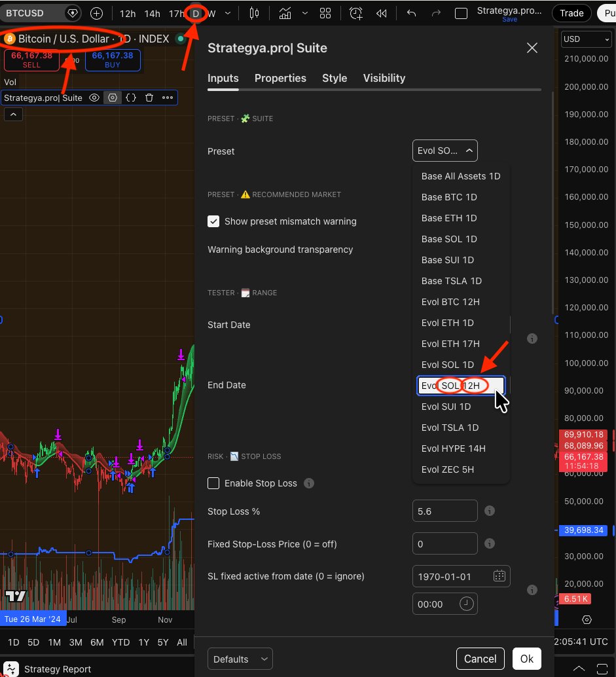Remove the Strategya.pro Suite strategy with trash icon

coord(149,98)
